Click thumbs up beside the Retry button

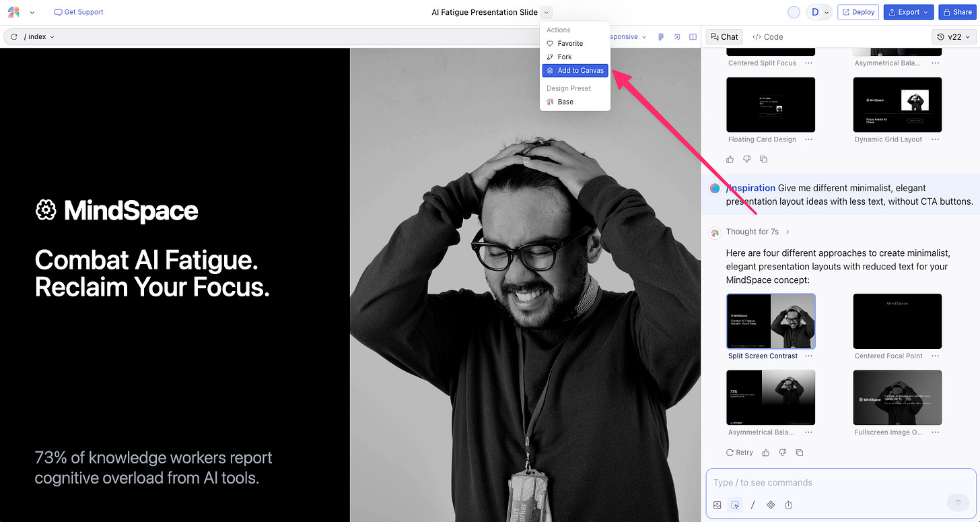pyautogui.click(x=766, y=453)
